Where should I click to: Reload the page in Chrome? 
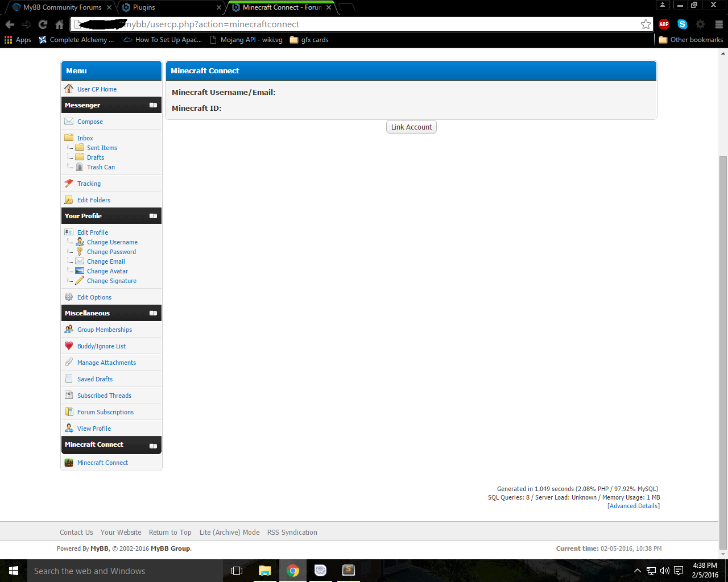(43, 24)
